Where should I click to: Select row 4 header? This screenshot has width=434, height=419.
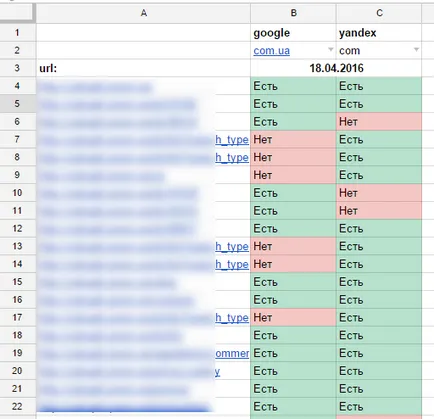click(x=18, y=86)
